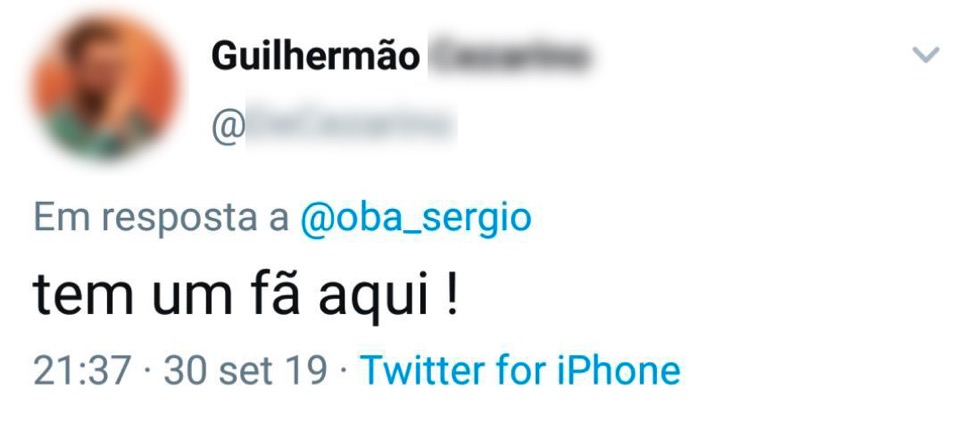Select the word 'resposta' in reply label
The image size is (972, 423).
click(179, 220)
